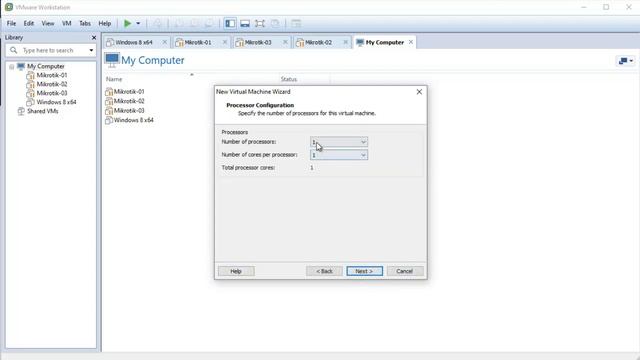Click the greyed Unity mode toolbar icon
This screenshot has height=360, width=640.
click(x=275, y=24)
